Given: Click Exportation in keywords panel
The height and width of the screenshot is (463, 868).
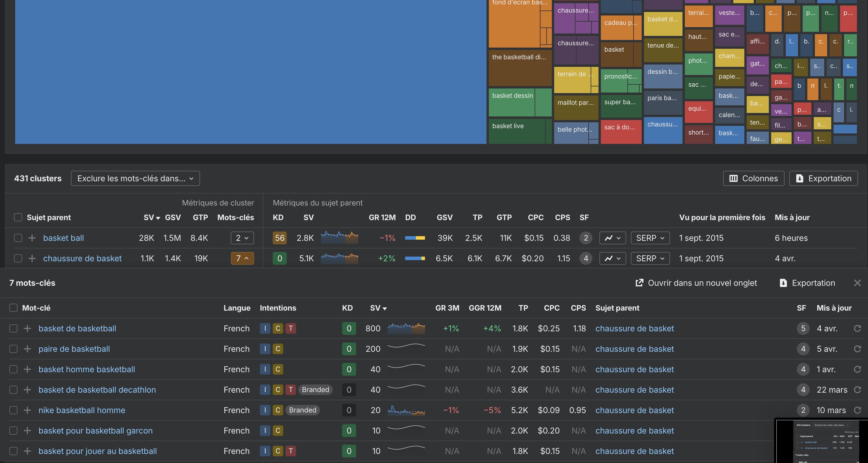Looking at the screenshot, I should (x=807, y=283).
